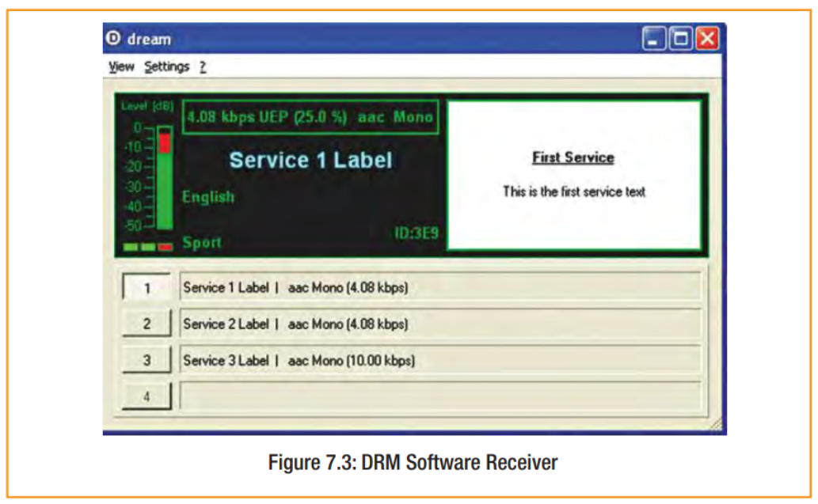Click the Service 2 Label aac Mono row
Image resolution: width=818 pixels, height=504 pixels.
439,323
